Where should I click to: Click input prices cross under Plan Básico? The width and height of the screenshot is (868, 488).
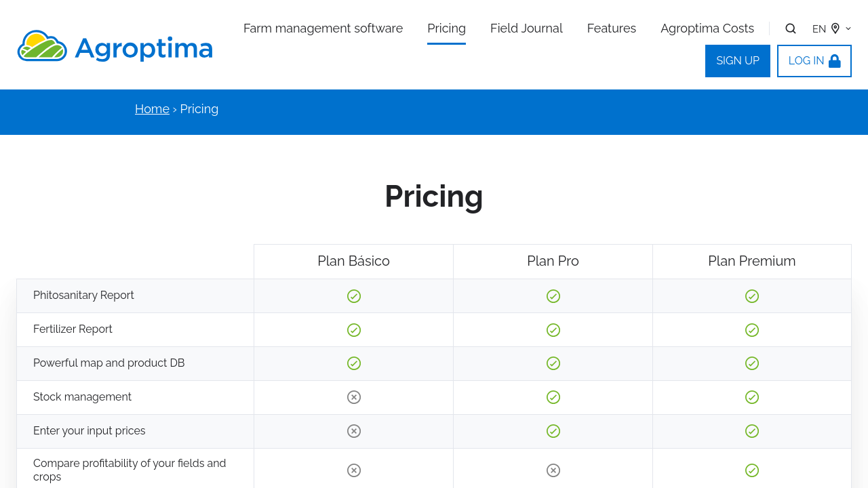click(354, 431)
